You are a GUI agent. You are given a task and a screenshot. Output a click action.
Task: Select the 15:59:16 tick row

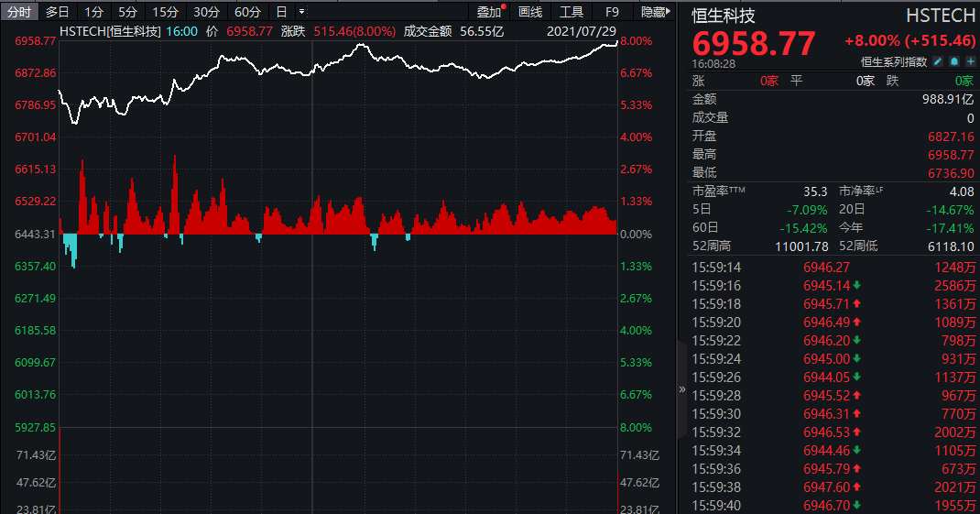coord(833,285)
